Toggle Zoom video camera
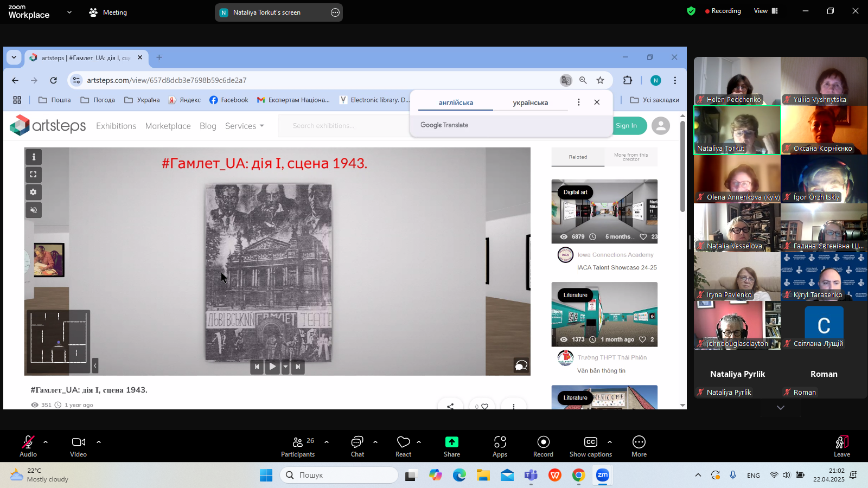The height and width of the screenshot is (488, 868). pyautogui.click(x=78, y=446)
